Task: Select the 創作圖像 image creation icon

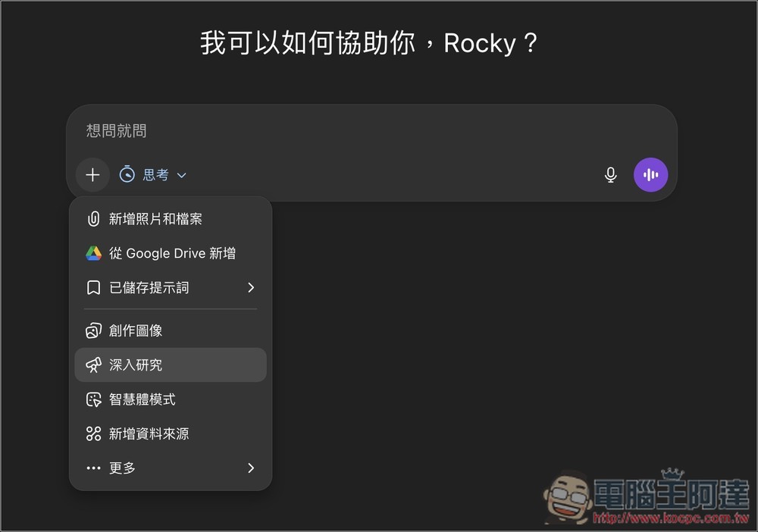Action: click(x=93, y=330)
